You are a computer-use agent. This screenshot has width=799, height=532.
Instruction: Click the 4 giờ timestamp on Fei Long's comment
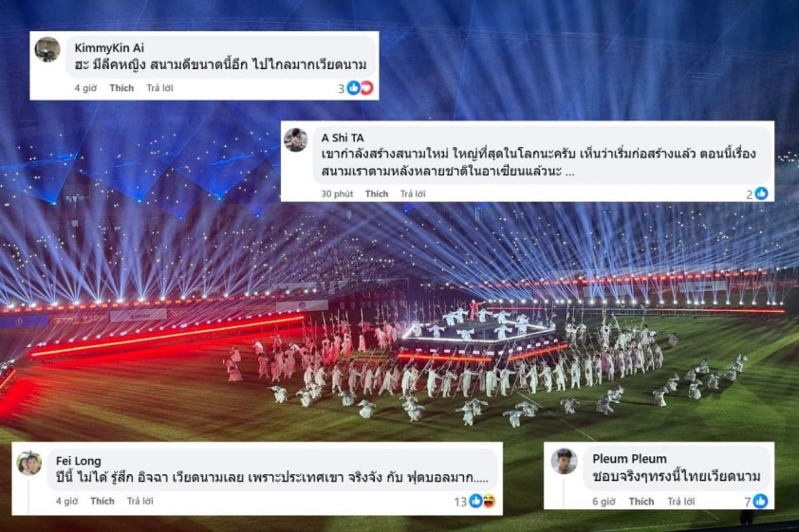click(66, 501)
